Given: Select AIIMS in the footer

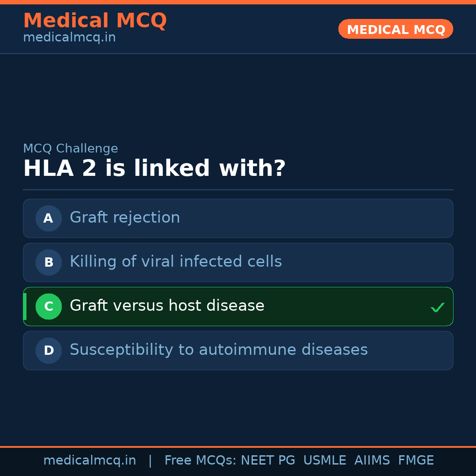Looking at the screenshot, I should coord(372,461).
